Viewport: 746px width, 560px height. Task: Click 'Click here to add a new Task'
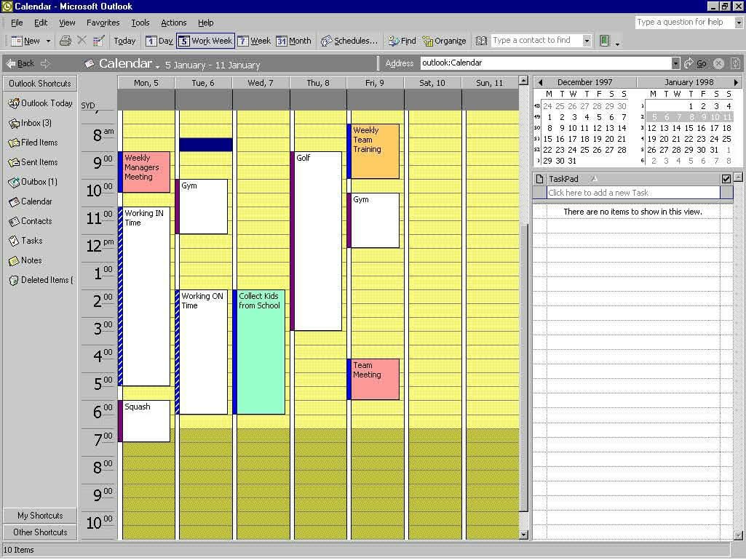[632, 193]
